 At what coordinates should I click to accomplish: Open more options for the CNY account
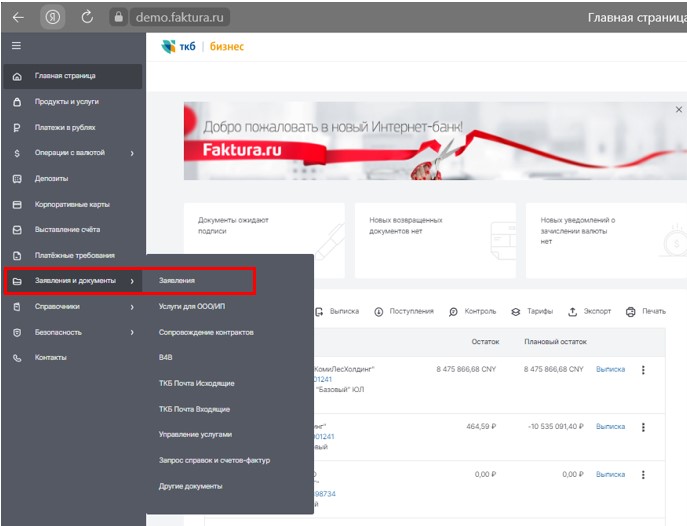pos(643,370)
